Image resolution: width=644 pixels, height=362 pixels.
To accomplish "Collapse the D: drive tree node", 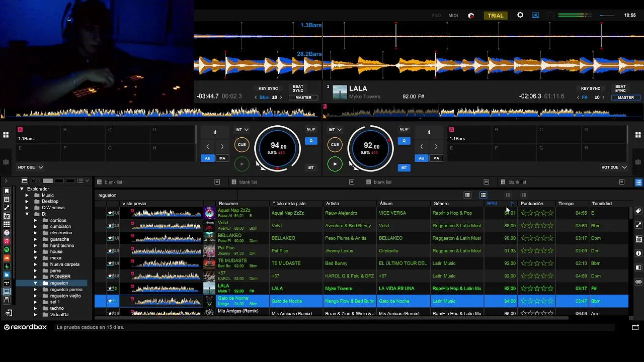I will coord(27,214).
